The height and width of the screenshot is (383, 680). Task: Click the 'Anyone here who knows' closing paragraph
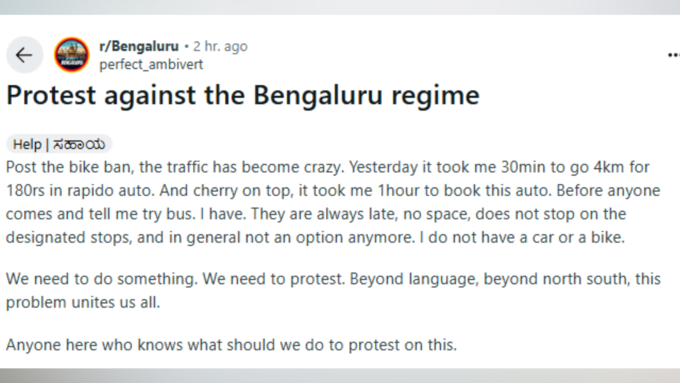[x=231, y=345]
